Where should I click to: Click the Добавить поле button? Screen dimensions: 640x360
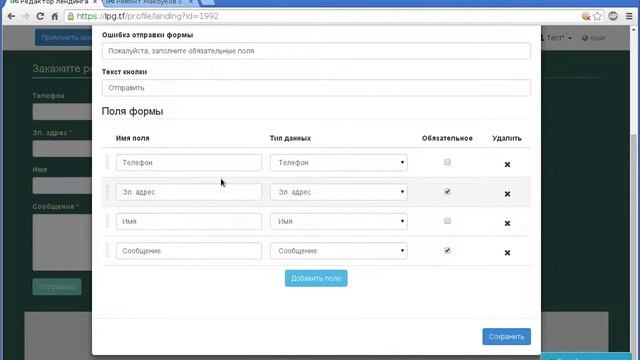316,278
